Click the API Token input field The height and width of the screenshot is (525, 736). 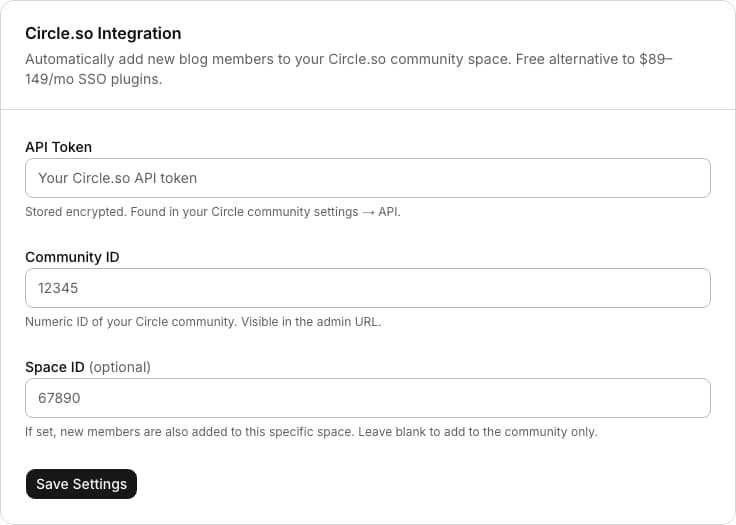368,178
